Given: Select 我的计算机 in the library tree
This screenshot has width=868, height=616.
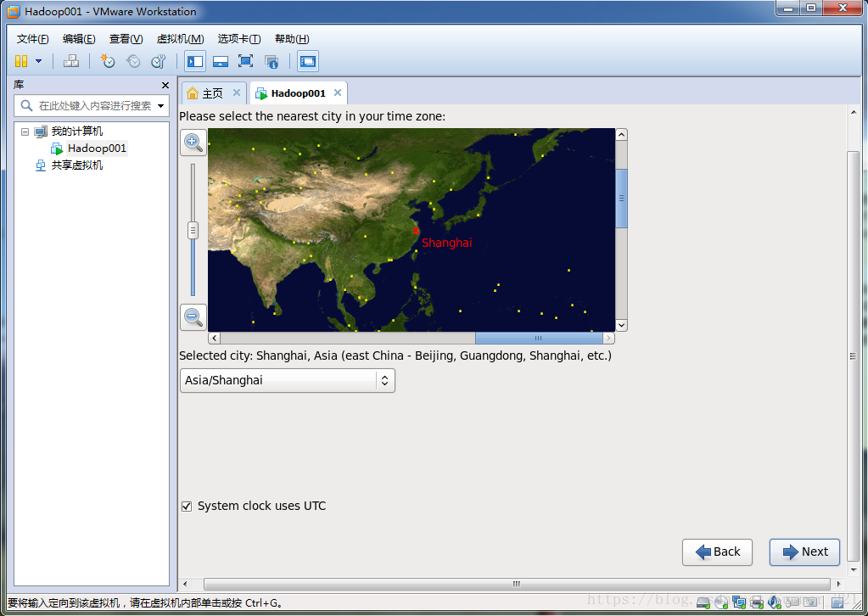Looking at the screenshot, I should [77, 132].
